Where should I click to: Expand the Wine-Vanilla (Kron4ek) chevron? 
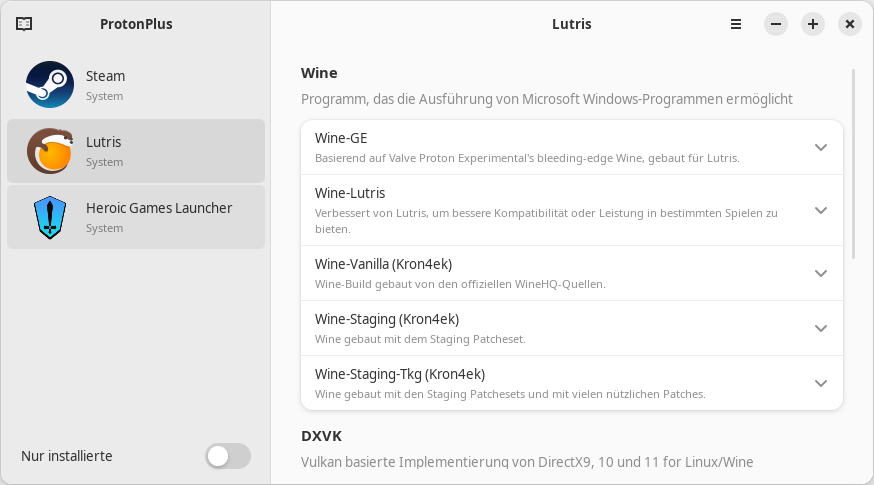[x=820, y=273]
